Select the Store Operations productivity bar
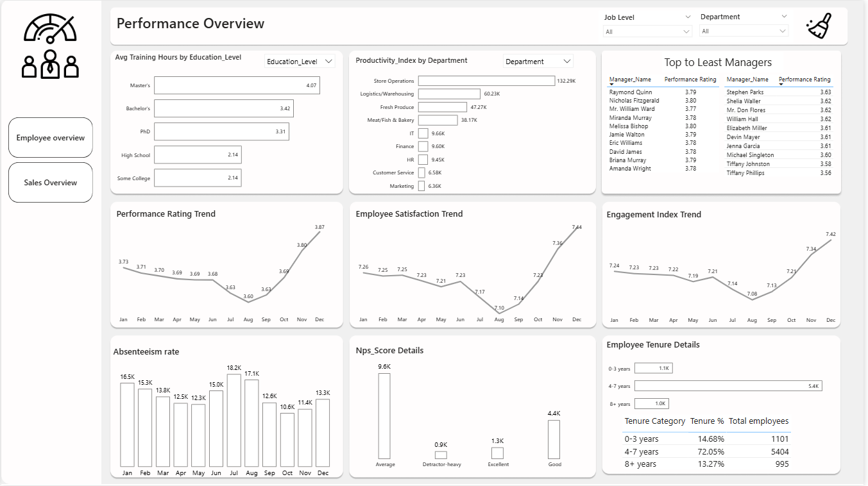This screenshot has height=486, width=868. (486, 81)
